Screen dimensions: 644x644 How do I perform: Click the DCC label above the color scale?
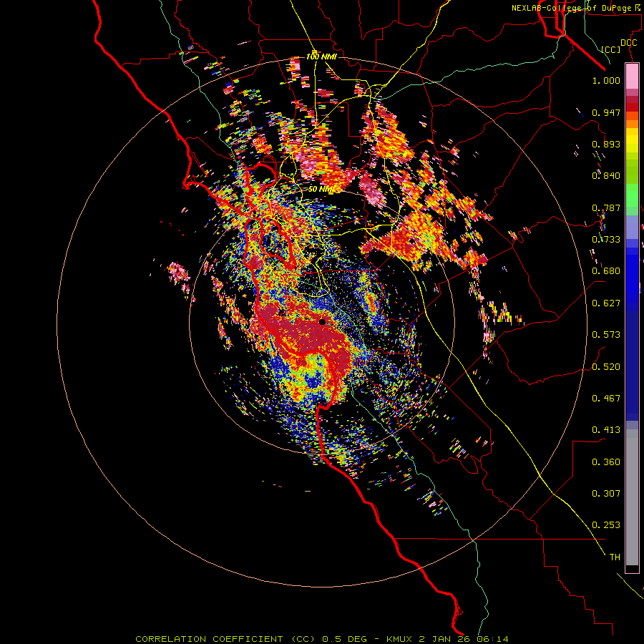point(628,43)
